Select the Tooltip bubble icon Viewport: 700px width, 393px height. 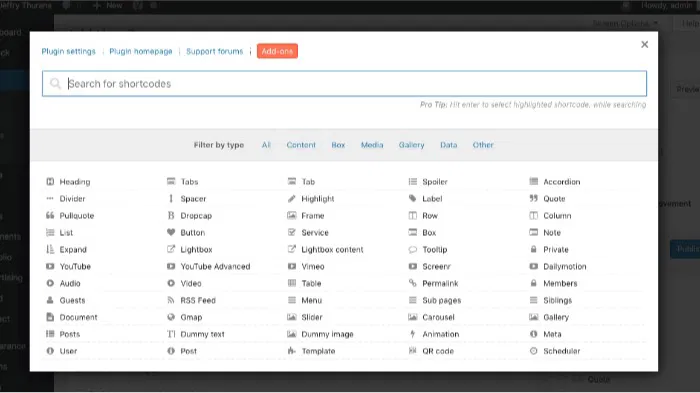[412, 249]
